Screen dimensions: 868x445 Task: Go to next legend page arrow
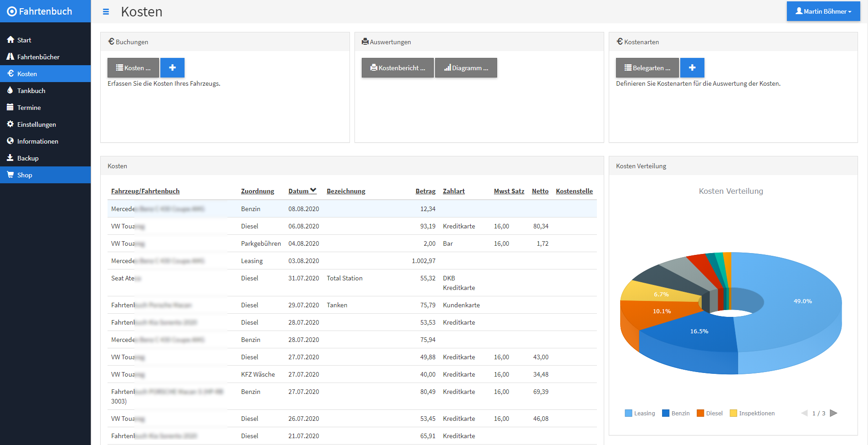[834, 413]
